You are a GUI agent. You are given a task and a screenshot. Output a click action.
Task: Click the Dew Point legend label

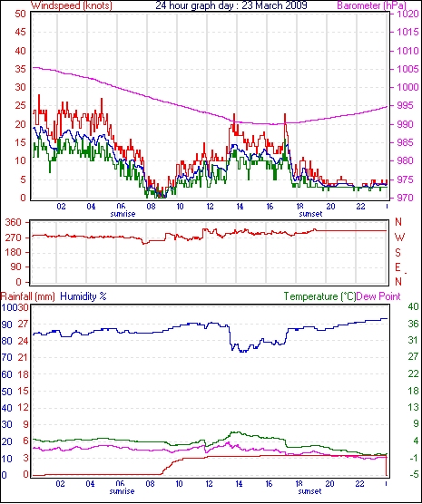pyautogui.click(x=378, y=296)
